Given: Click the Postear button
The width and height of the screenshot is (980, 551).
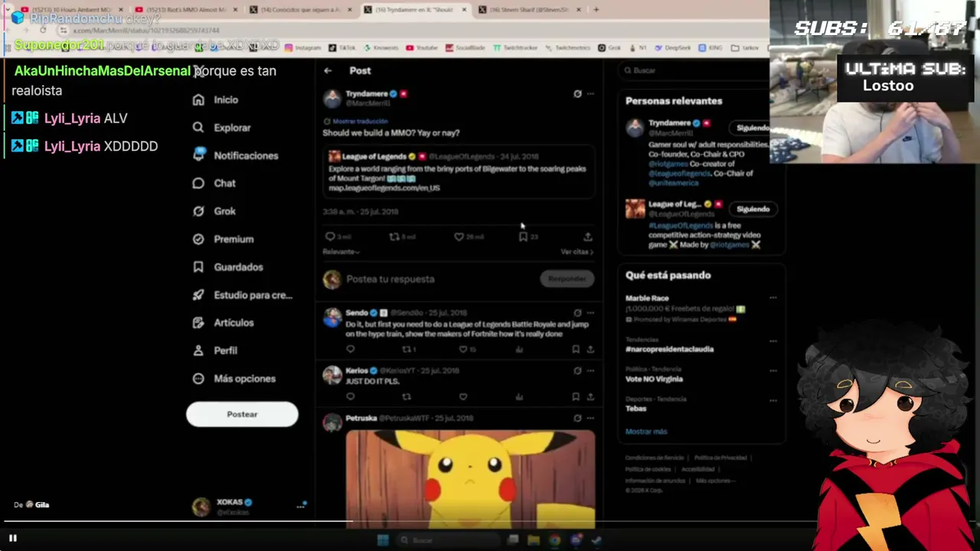Looking at the screenshot, I should pyautogui.click(x=242, y=414).
